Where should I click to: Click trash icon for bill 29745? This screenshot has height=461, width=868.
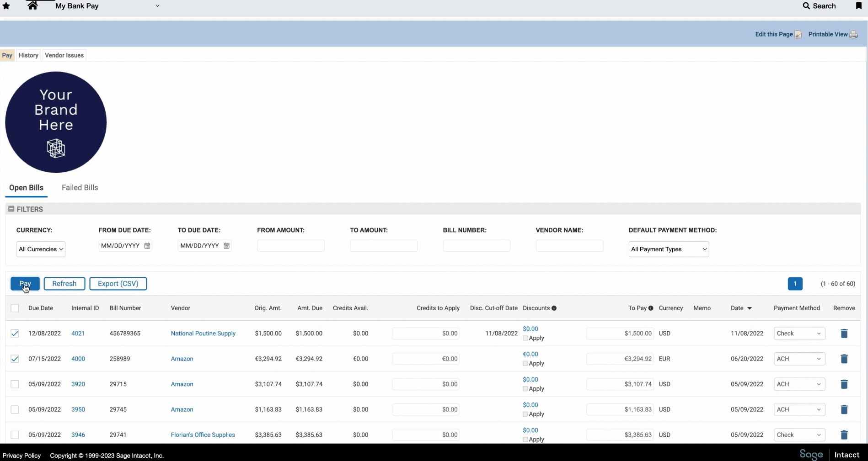click(844, 409)
